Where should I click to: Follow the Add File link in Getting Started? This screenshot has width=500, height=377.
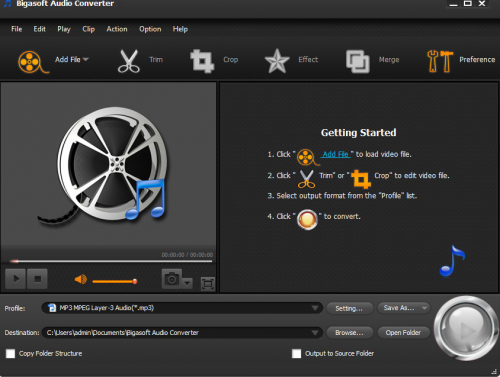(x=336, y=154)
